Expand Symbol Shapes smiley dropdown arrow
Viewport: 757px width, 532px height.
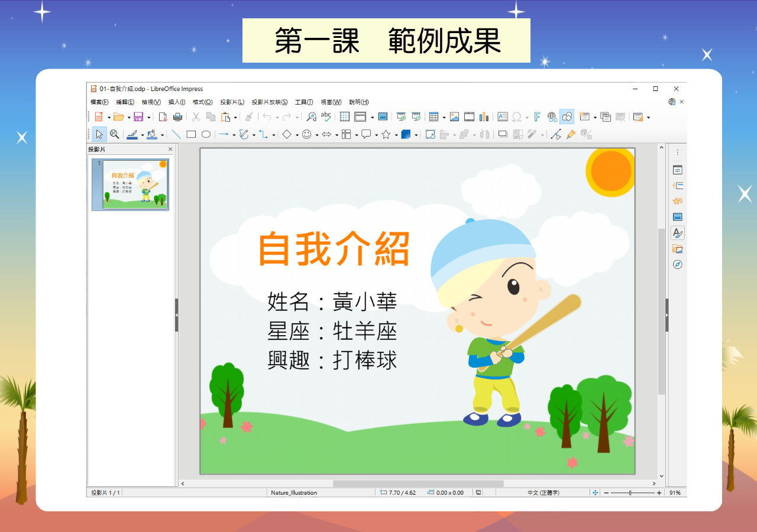pos(316,135)
